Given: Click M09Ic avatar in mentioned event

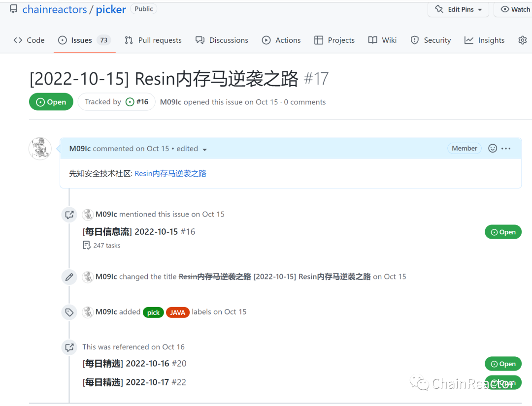Looking at the screenshot, I should coord(88,214).
